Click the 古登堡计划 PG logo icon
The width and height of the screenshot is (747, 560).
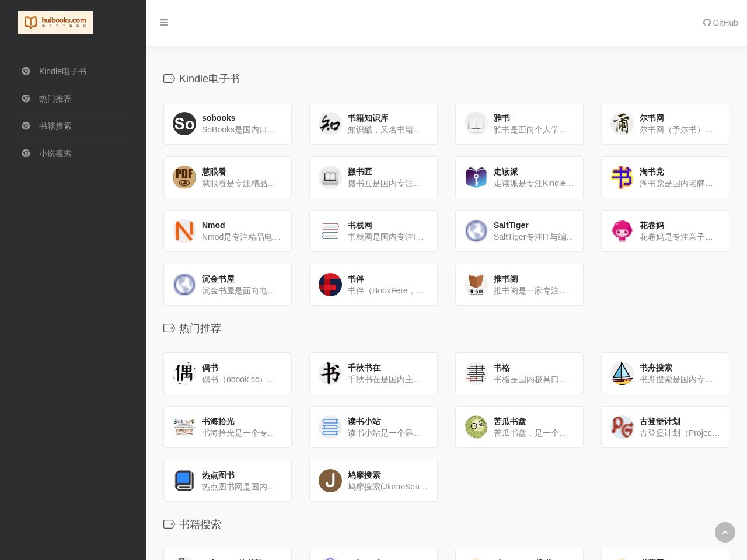[622, 427]
